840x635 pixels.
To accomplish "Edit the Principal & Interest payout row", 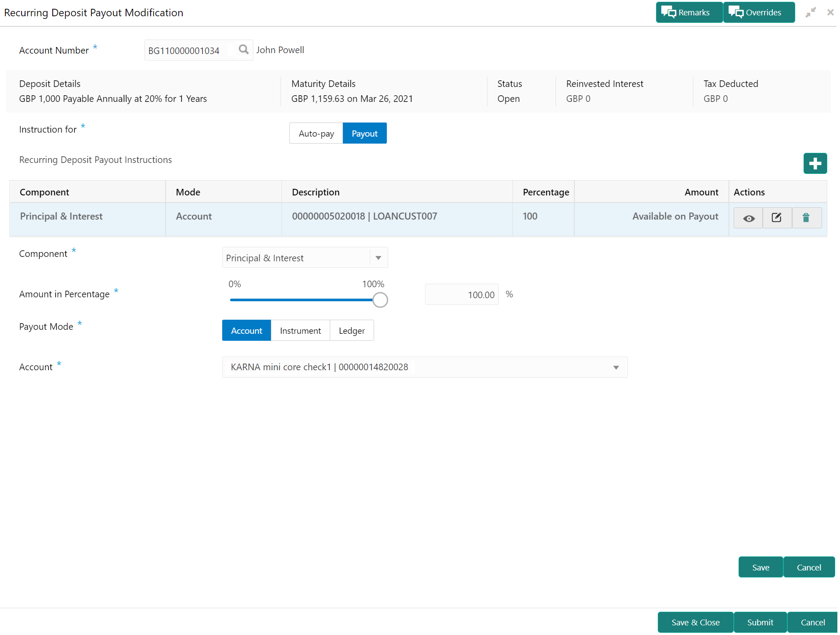I will 777,218.
